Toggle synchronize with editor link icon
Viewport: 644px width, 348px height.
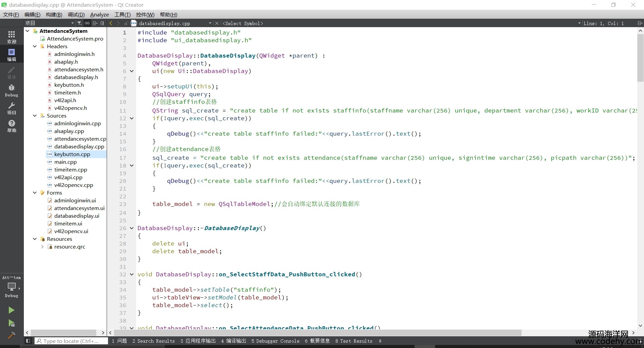[87, 23]
